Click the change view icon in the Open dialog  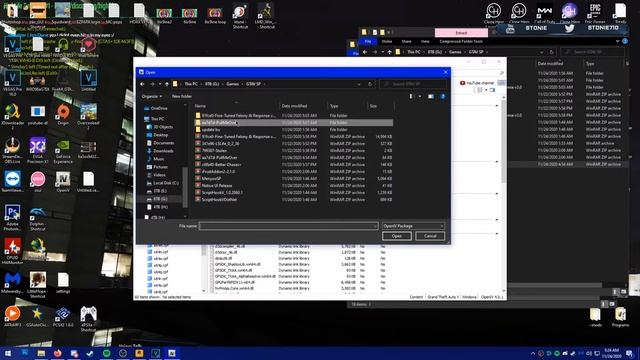(x=411, y=96)
